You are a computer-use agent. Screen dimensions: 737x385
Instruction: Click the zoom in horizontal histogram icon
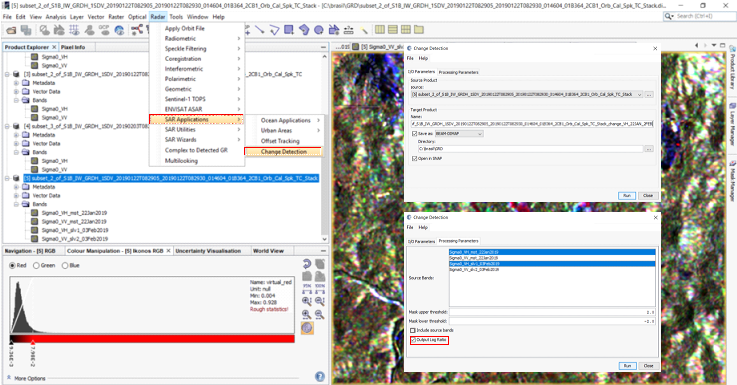point(307,314)
